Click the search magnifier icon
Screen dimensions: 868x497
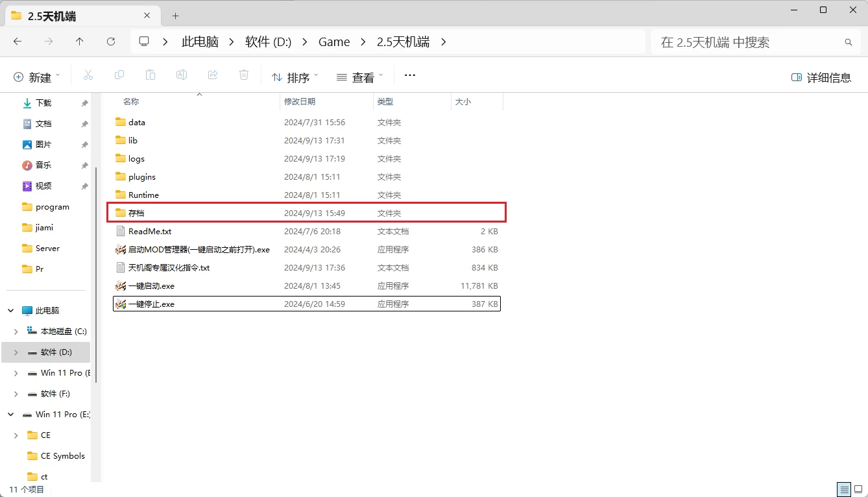coord(848,42)
